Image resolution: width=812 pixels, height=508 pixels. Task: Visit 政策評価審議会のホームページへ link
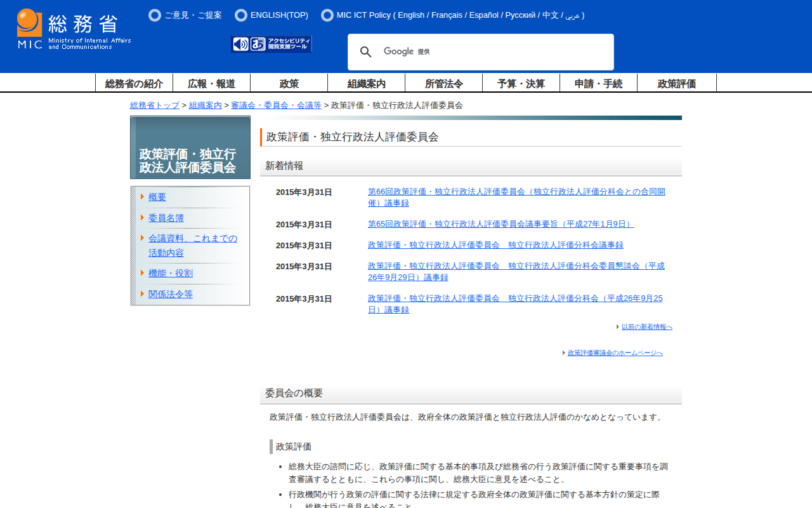(615, 353)
